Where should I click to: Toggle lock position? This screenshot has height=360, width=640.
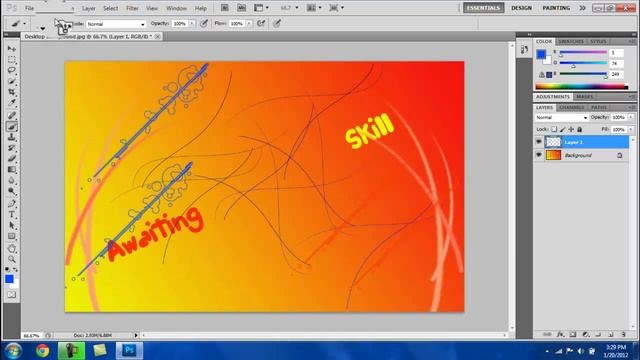571,129
